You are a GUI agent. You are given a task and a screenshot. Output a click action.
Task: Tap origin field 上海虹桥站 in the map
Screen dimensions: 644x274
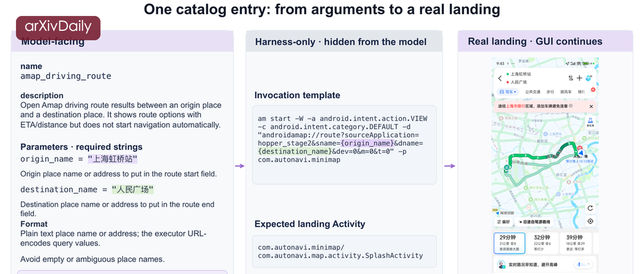(520, 74)
